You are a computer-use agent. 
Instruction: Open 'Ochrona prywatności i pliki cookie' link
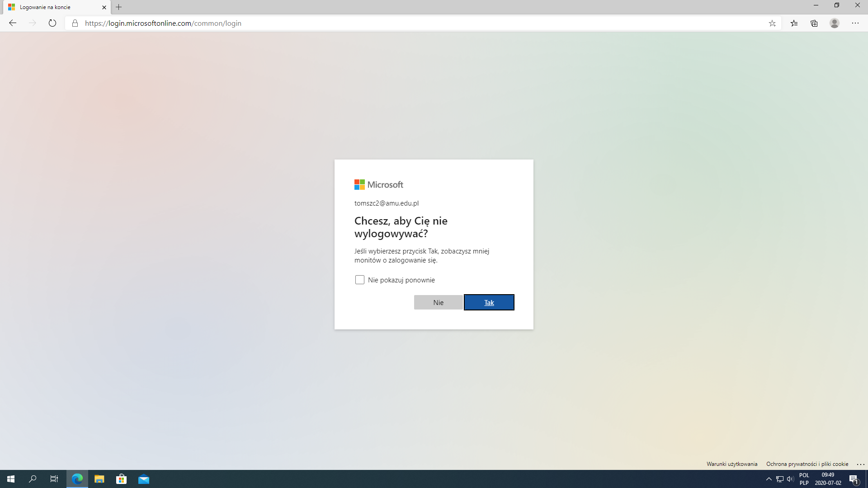point(807,464)
